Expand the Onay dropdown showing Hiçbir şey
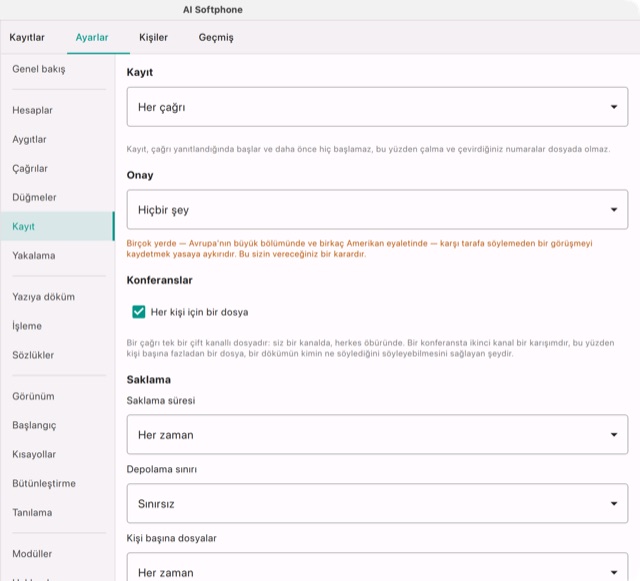The height and width of the screenshot is (581, 640). tap(377, 209)
